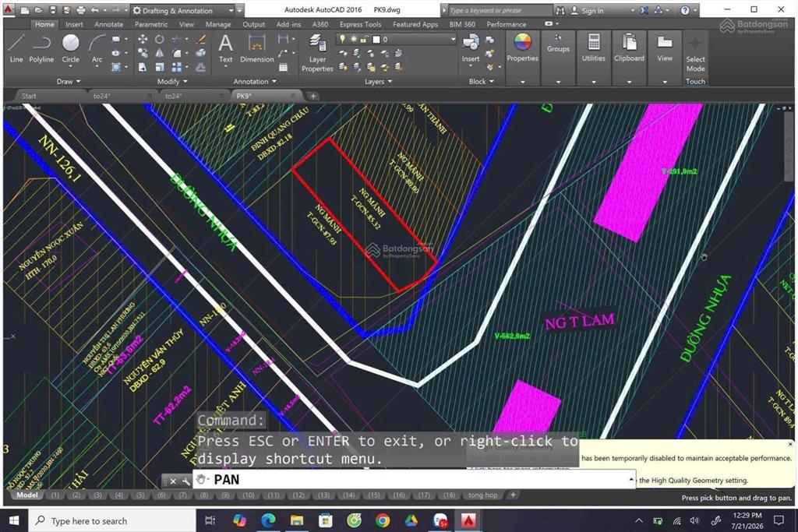The width and height of the screenshot is (798, 532).
Task: Open Google Chrome from taskbar
Action: 383,520
